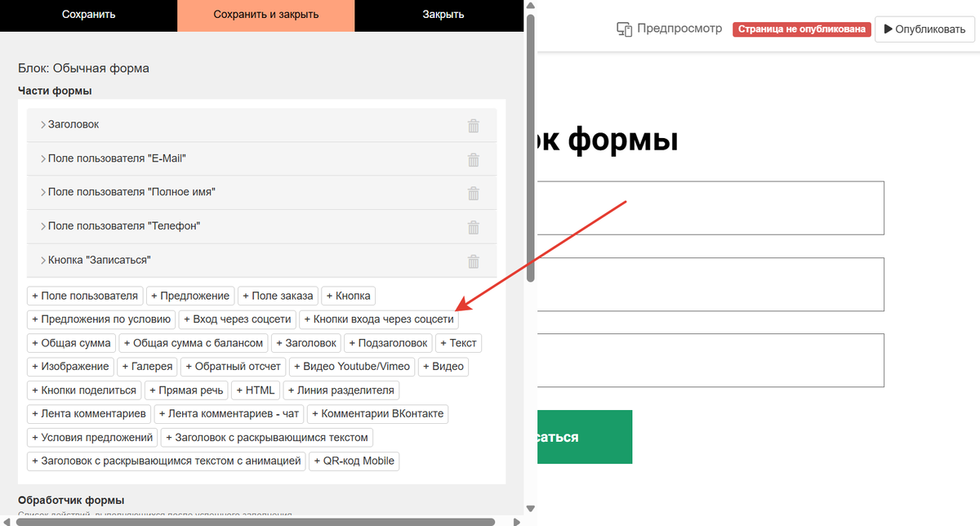The width and height of the screenshot is (980, 526).
Task: Add Видео Youtube/Vimeo element
Action: [x=352, y=367]
